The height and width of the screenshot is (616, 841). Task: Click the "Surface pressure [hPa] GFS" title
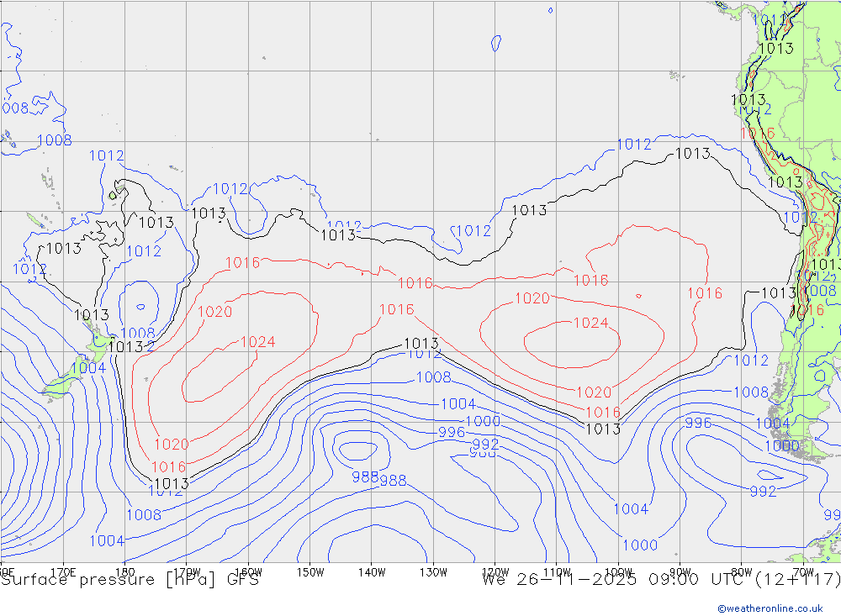[x=130, y=580]
